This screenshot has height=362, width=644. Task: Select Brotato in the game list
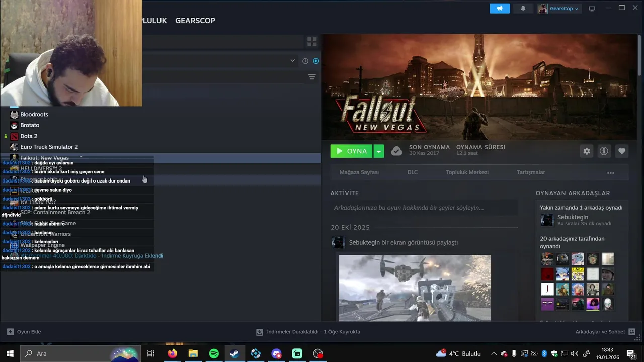(30, 125)
